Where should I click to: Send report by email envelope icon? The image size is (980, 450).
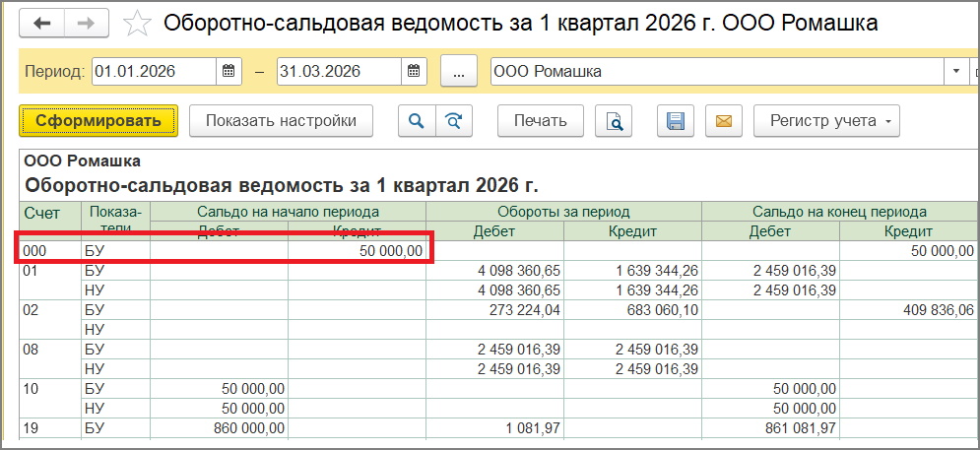click(x=723, y=121)
